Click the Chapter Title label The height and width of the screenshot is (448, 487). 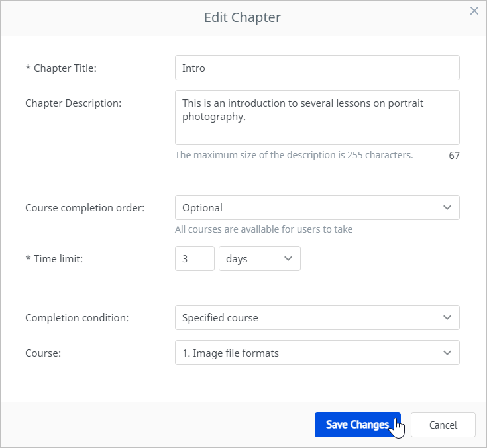pos(65,68)
